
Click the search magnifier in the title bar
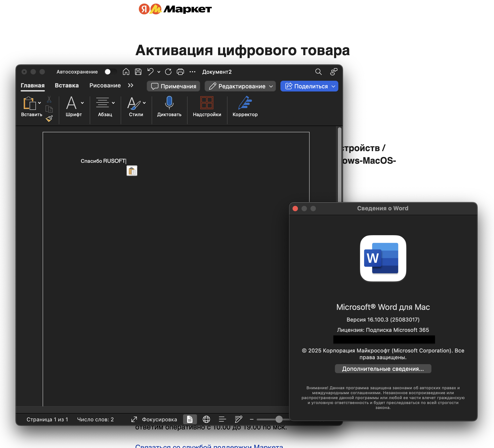click(318, 72)
